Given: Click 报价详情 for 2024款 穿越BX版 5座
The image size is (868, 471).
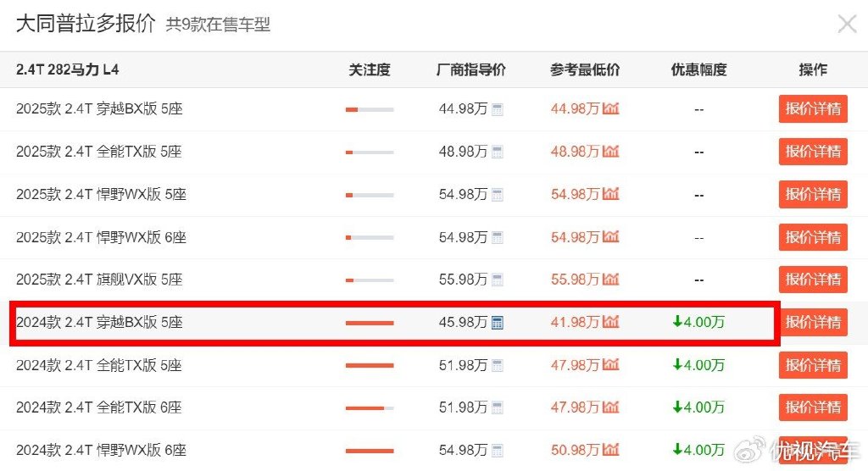Looking at the screenshot, I should 813,322.
